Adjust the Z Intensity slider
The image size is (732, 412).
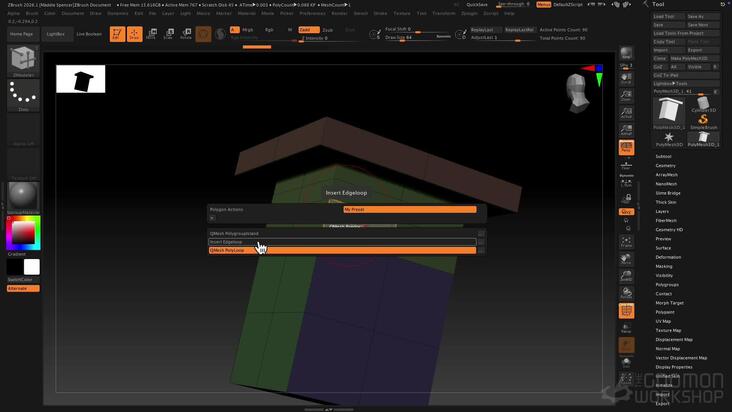pos(330,38)
